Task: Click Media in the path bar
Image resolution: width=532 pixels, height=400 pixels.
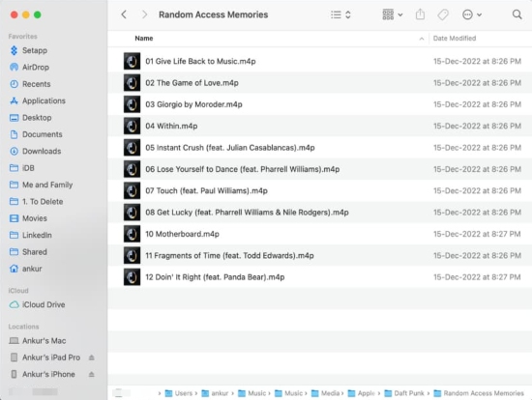Action: pos(326,393)
